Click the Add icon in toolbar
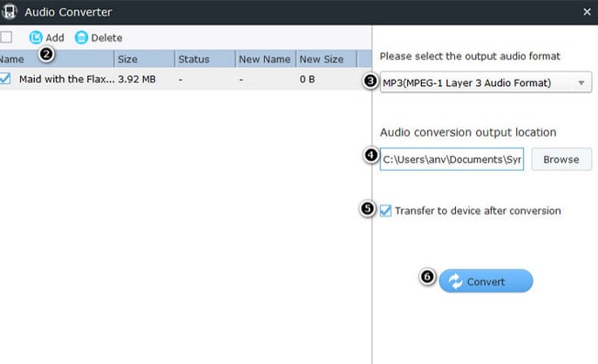 click(x=36, y=38)
